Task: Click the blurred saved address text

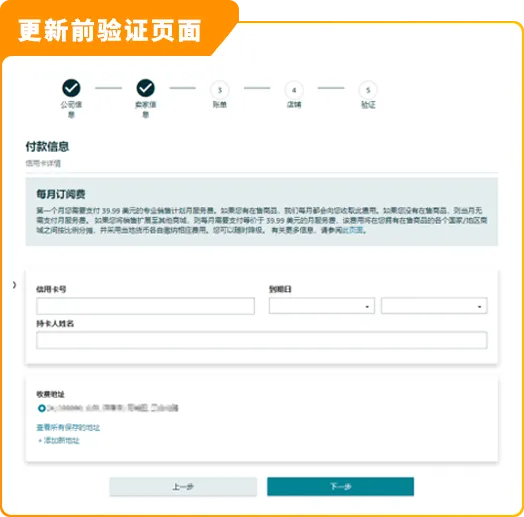Action: (113, 408)
